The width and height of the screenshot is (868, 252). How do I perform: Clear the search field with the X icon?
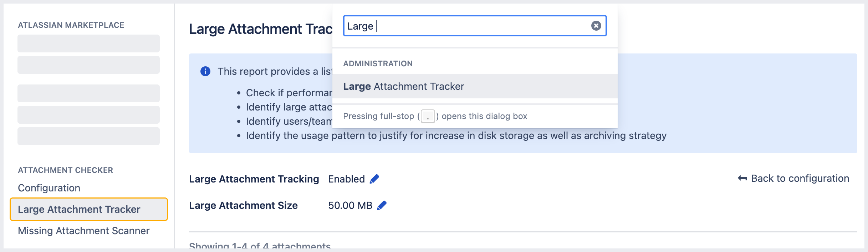(596, 26)
